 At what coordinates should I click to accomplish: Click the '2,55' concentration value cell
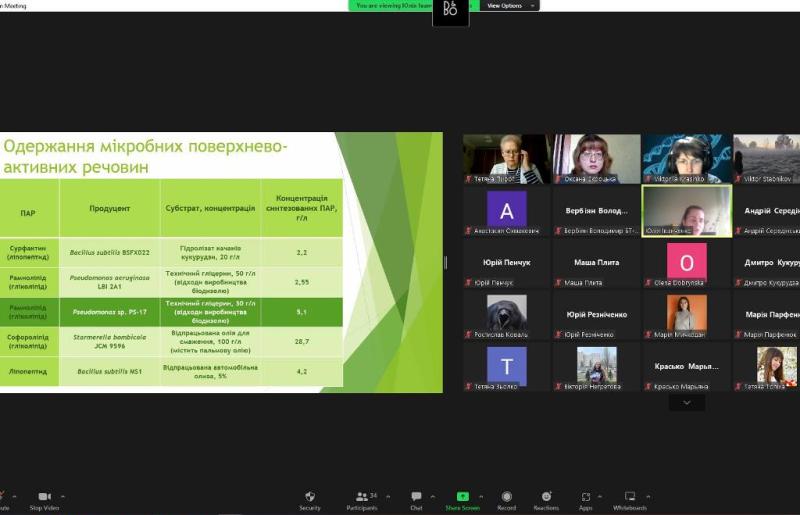pos(302,282)
